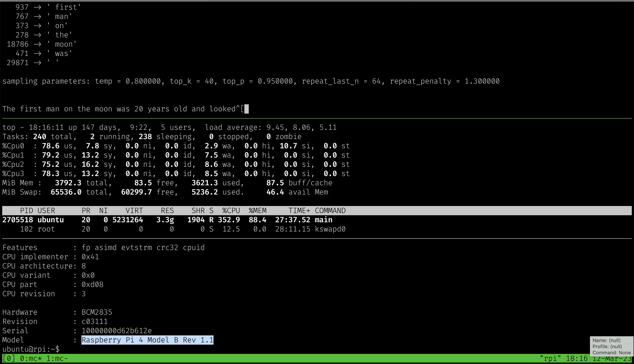The height and width of the screenshot is (364, 634).
Task: Select the main process row in top
Action: click(165, 220)
